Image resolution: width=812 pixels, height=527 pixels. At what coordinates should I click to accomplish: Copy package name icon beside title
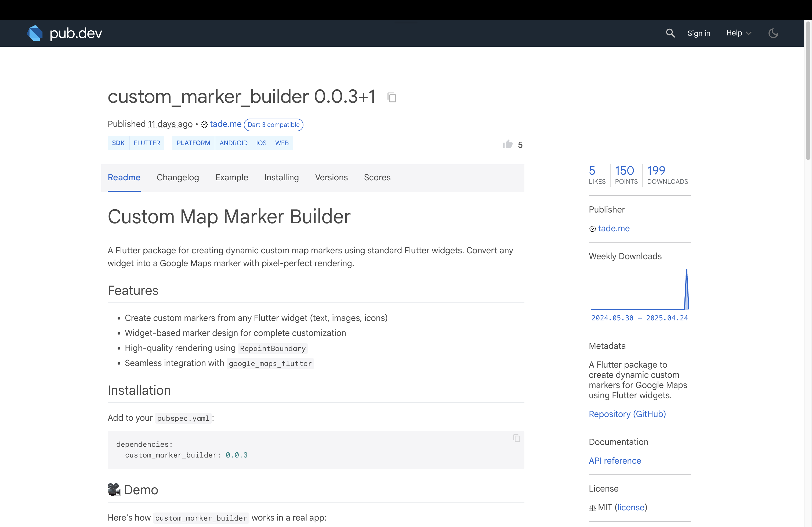click(392, 97)
